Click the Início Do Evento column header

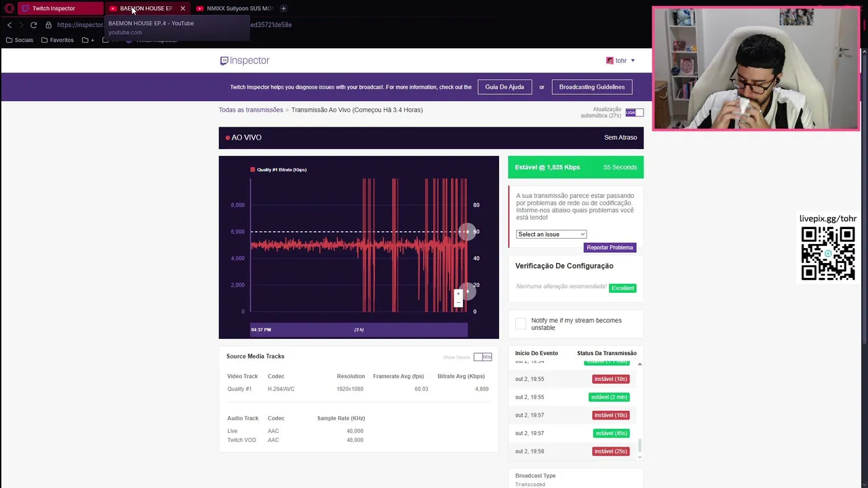[x=536, y=353]
